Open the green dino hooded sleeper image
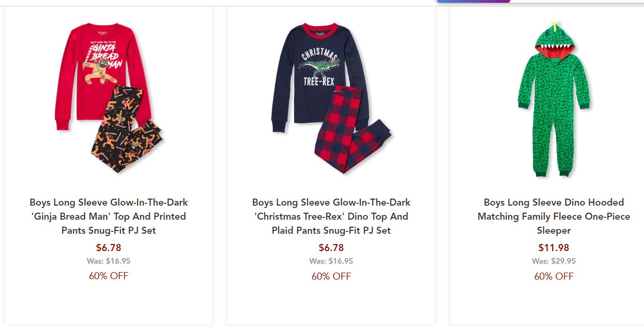 tap(554, 98)
